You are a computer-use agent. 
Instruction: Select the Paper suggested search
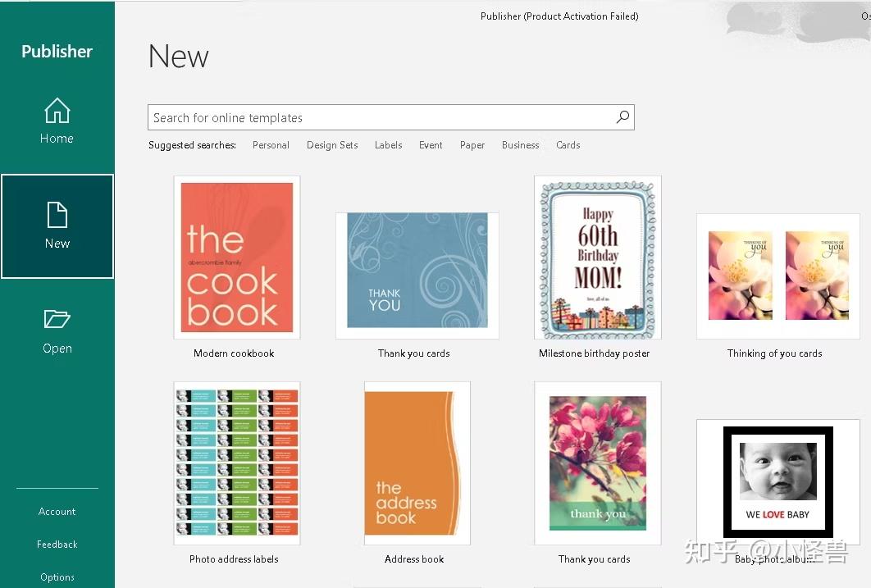(x=472, y=145)
